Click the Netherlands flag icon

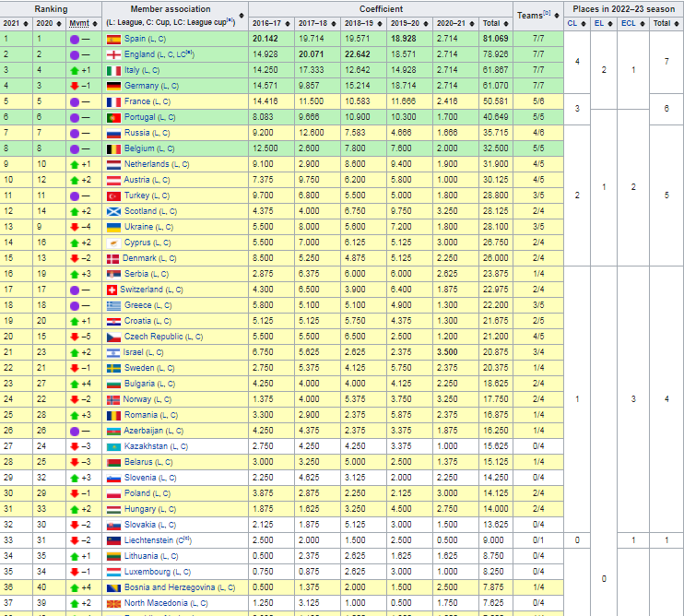(x=114, y=165)
